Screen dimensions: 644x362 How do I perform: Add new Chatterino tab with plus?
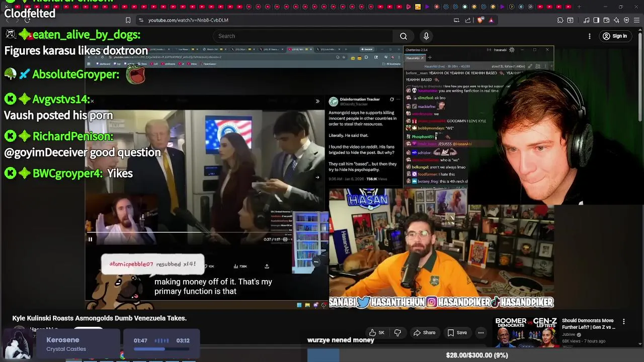pos(430,58)
